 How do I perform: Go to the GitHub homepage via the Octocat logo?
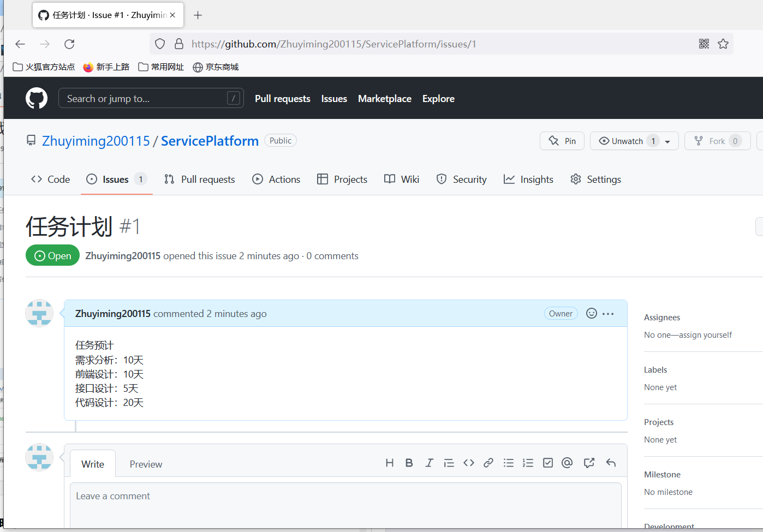coord(37,98)
